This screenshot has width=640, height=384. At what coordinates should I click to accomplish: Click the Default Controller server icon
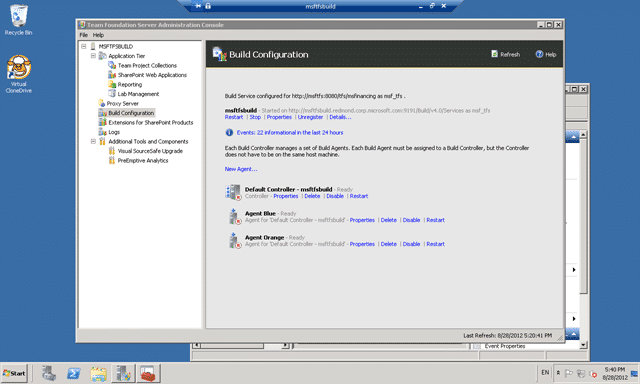coord(233,192)
